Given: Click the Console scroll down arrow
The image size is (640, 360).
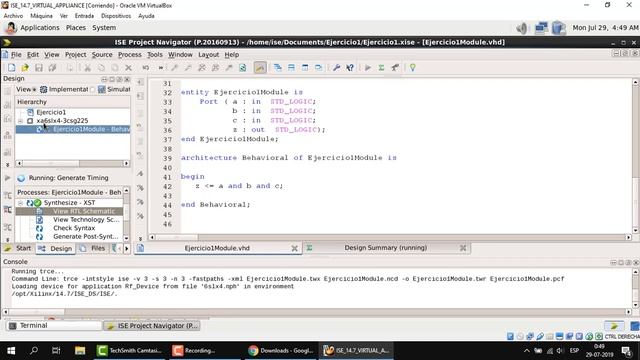Looking at the screenshot, I should [636, 305].
